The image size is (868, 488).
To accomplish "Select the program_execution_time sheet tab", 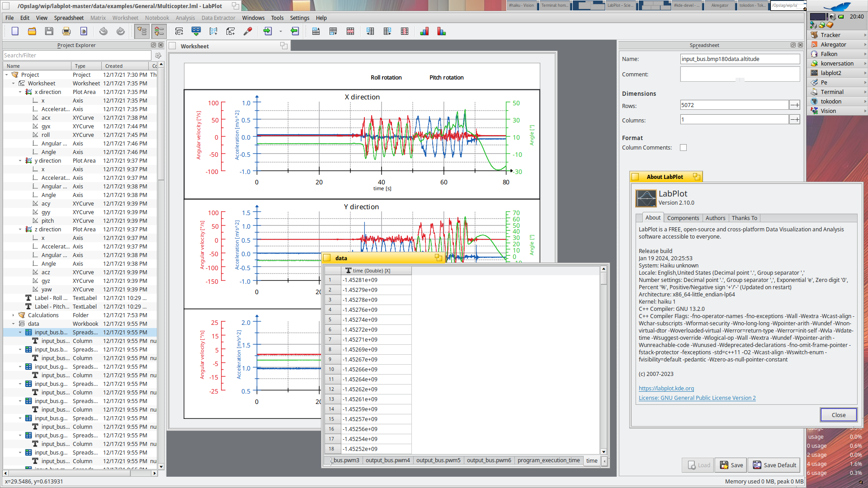I will coord(548,460).
